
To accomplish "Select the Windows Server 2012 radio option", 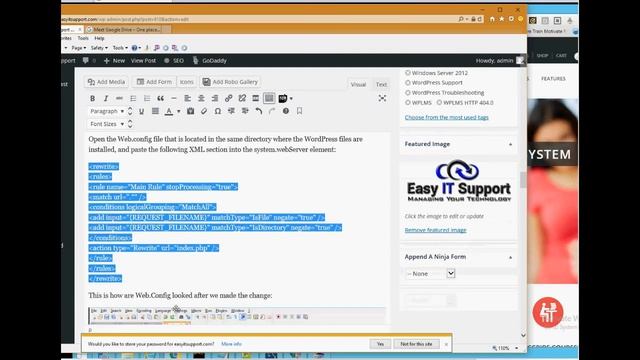I will pyautogui.click(x=407, y=73).
